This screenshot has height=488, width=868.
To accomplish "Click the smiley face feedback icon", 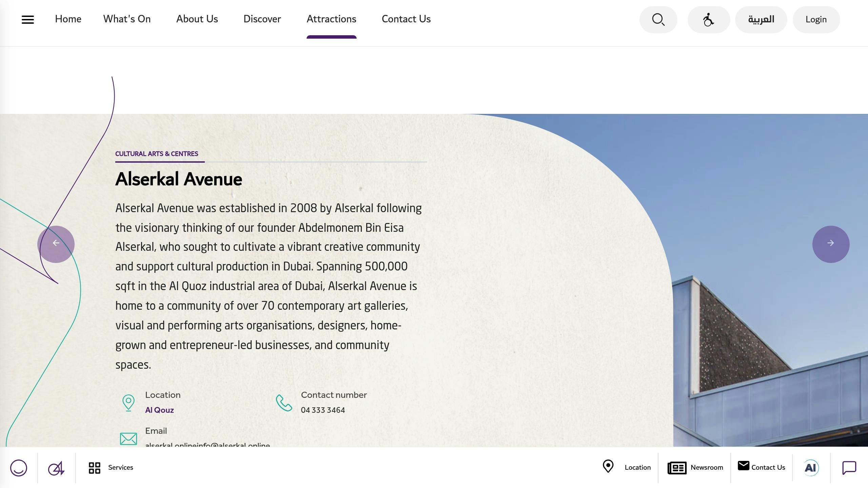I will [x=19, y=468].
